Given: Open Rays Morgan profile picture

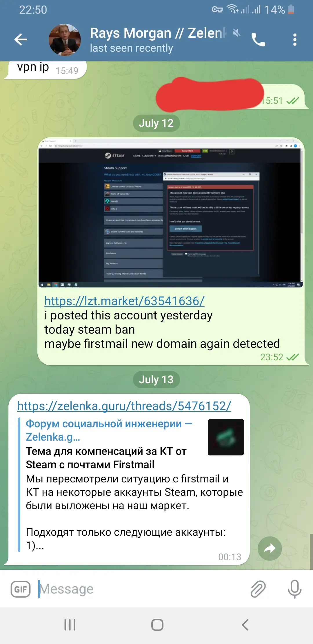Looking at the screenshot, I should [x=65, y=40].
